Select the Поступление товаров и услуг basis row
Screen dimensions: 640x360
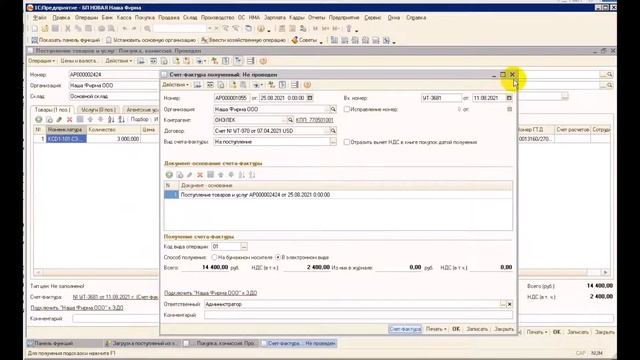tap(338, 195)
